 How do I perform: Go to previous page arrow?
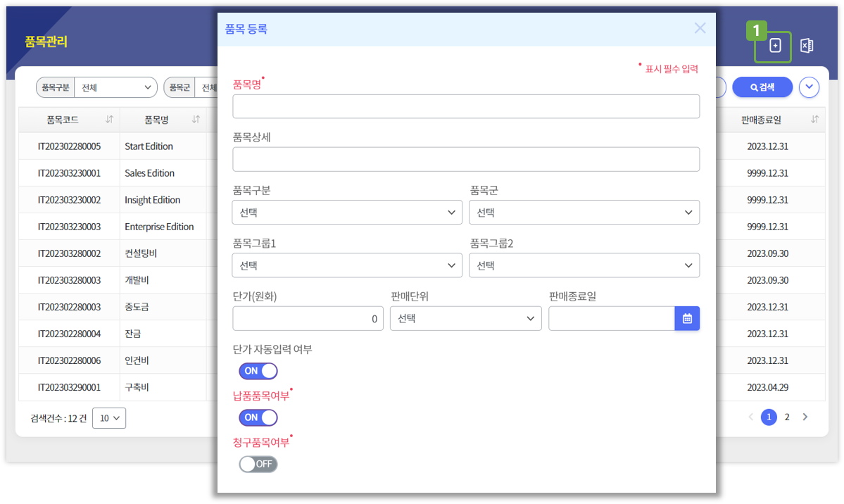coord(751,417)
